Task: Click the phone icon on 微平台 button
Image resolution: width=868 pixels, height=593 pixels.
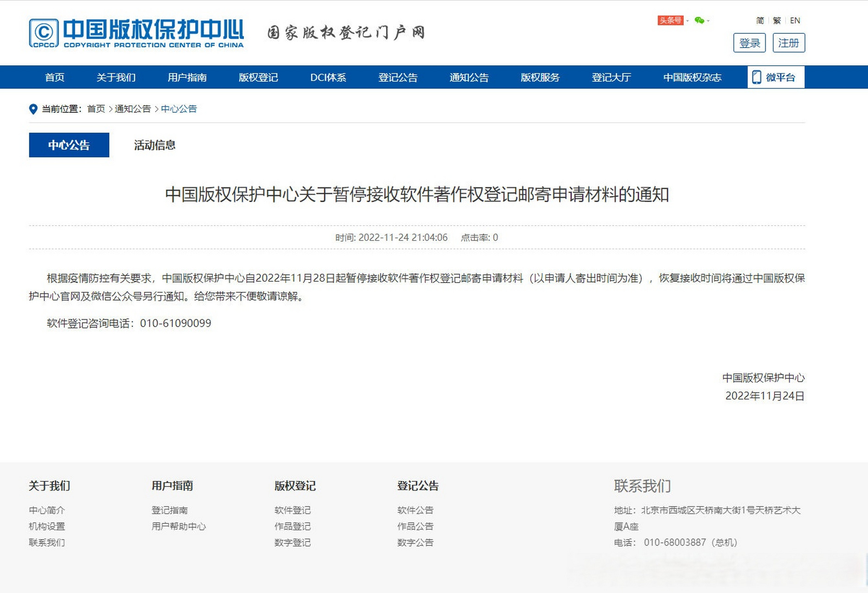Action: pos(756,77)
